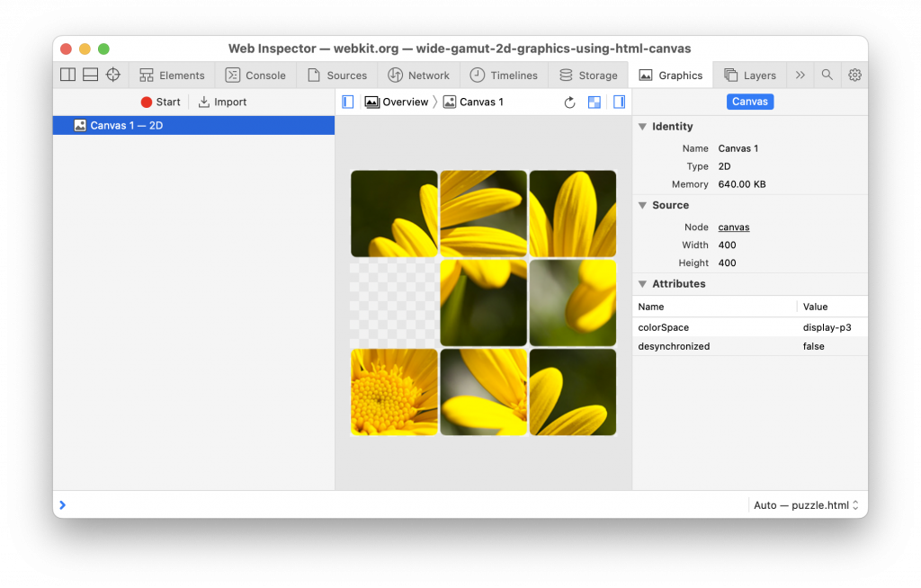Toggle the transparency grid display
The image size is (921, 588).
click(x=594, y=102)
